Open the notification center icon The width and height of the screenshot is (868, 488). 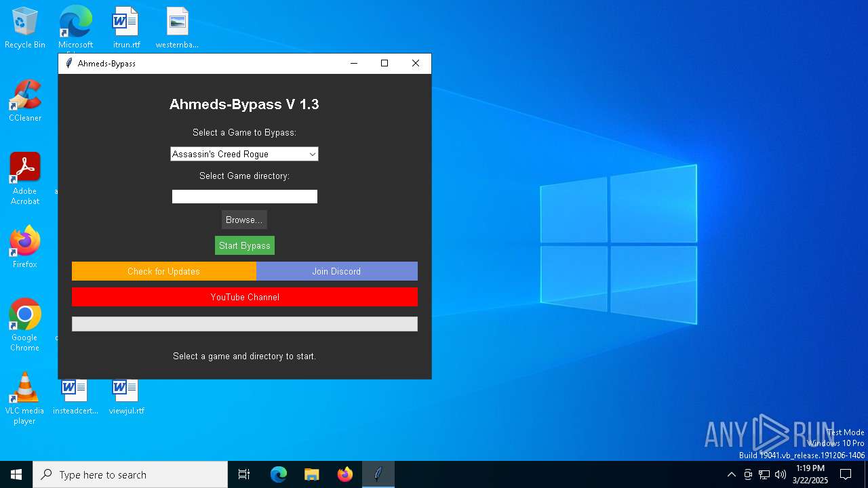(x=846, y=474)
